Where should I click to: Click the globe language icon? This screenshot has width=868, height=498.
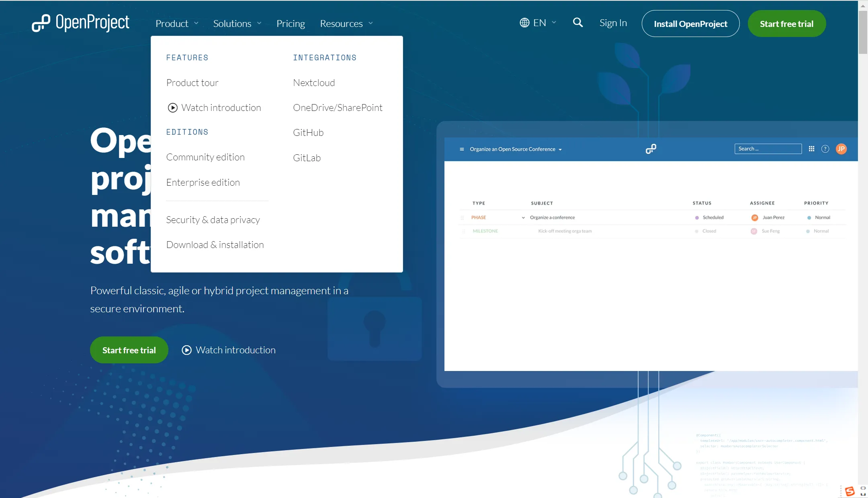pos(524,23)
